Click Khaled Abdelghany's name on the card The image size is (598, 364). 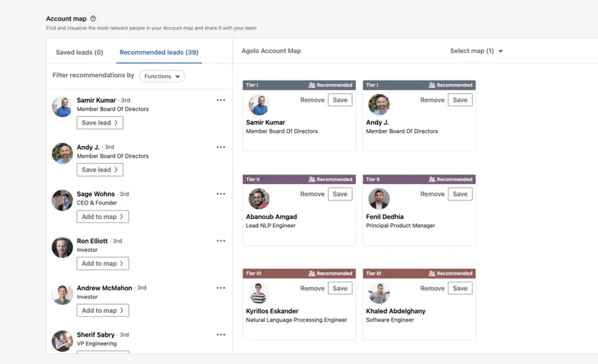[x=395, y=311]
